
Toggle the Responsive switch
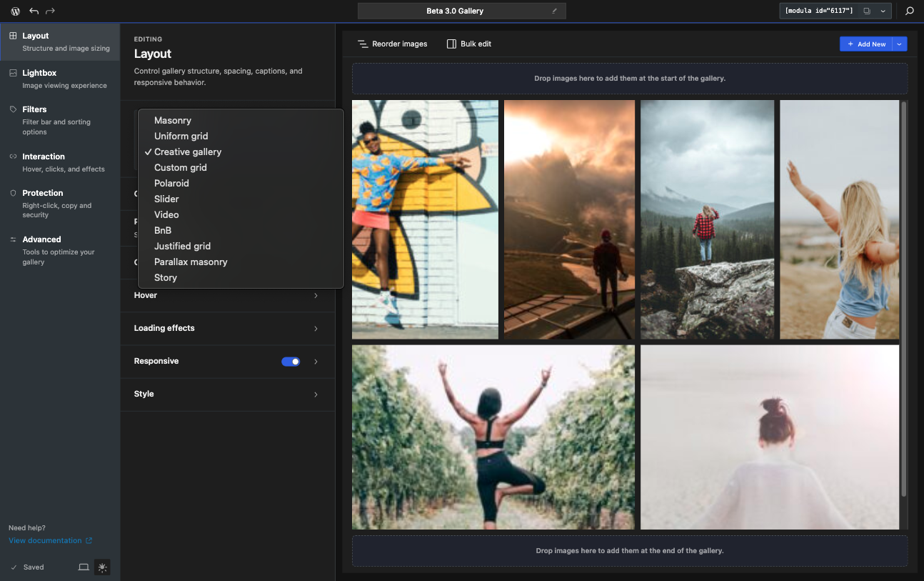point(291,362)
